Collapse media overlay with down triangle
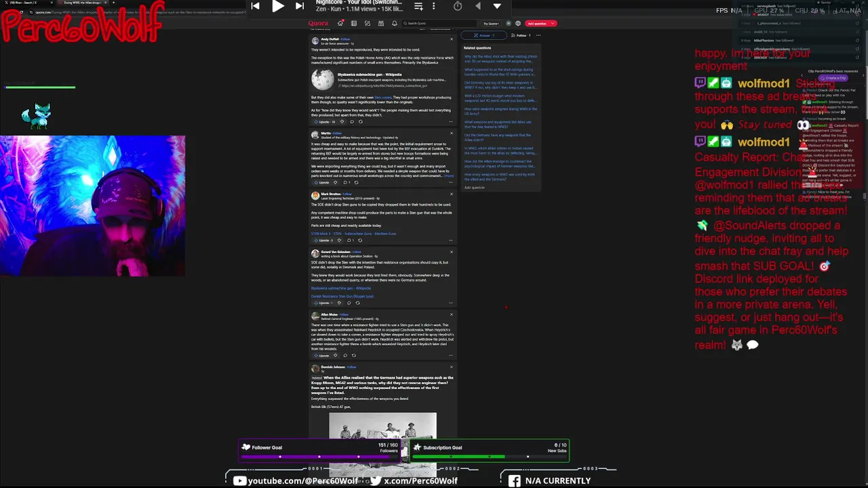868x488 pixels. (x=497, y=6)
